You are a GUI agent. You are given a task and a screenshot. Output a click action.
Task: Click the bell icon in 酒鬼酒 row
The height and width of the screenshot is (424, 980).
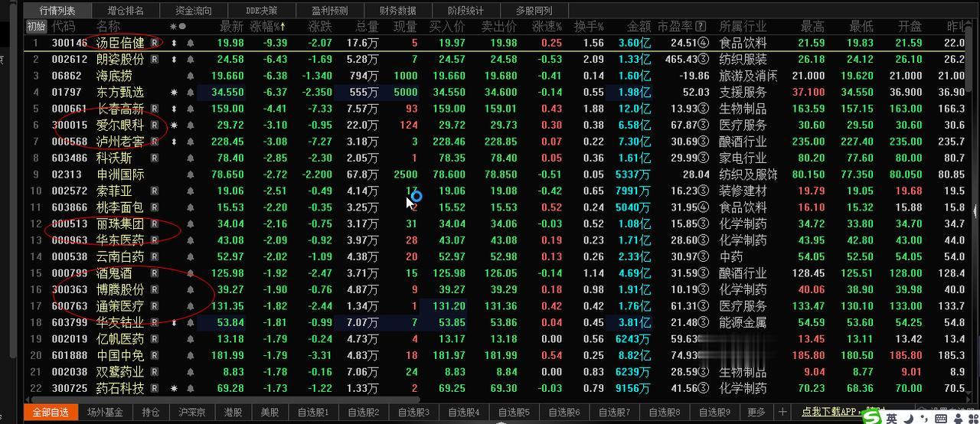(190, 273)
